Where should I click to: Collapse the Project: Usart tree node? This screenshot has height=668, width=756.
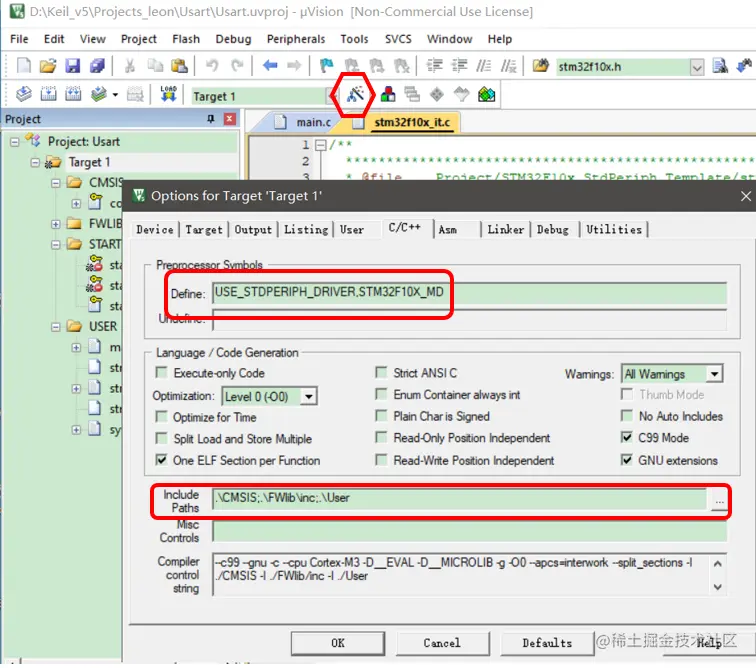15,142
